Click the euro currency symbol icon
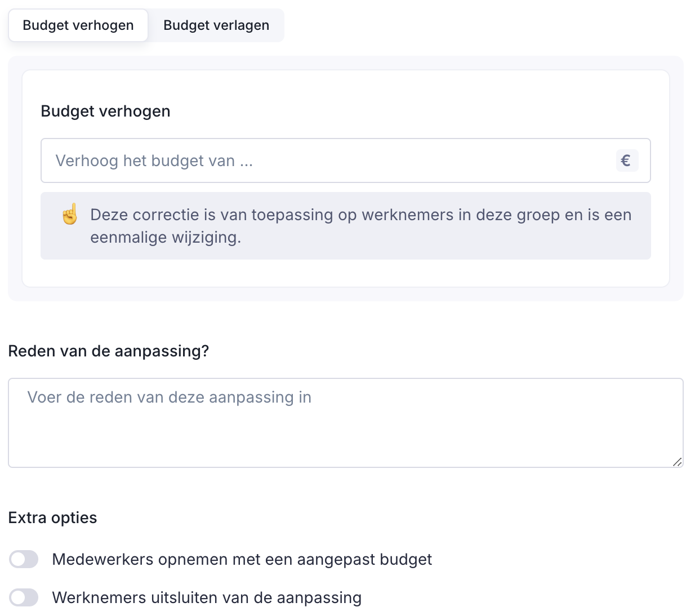This screenshot has height=616, width=695. coord(626,160)
